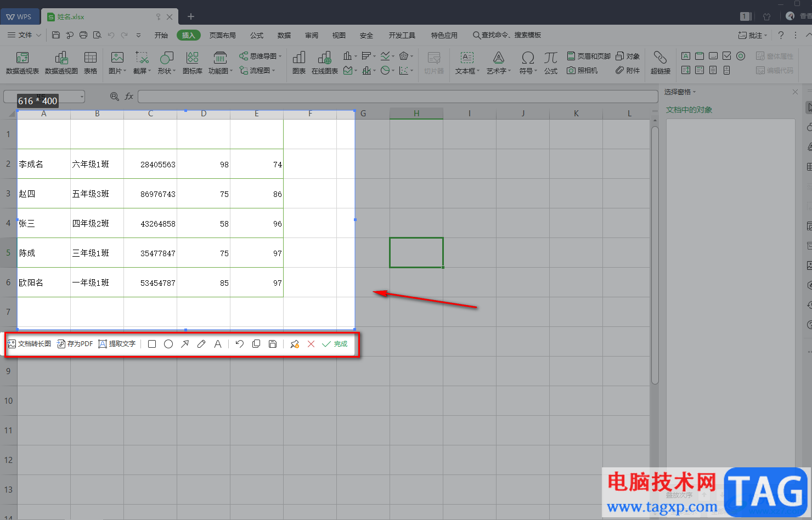Switch to the 开发工具 tab
This screenshot has width=812, height=520.
click(402, 35)
